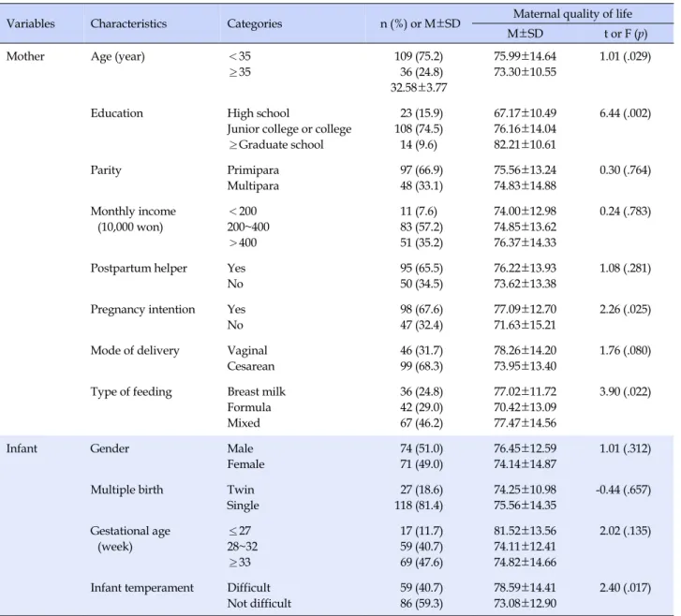The width and height of the screenshot is (681, 616).
Task: Click the 'Mixed' feeding category
Action: tap(244, 423)
